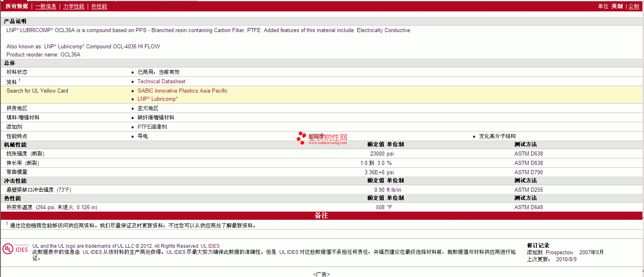Select 英制 units option

617,6
